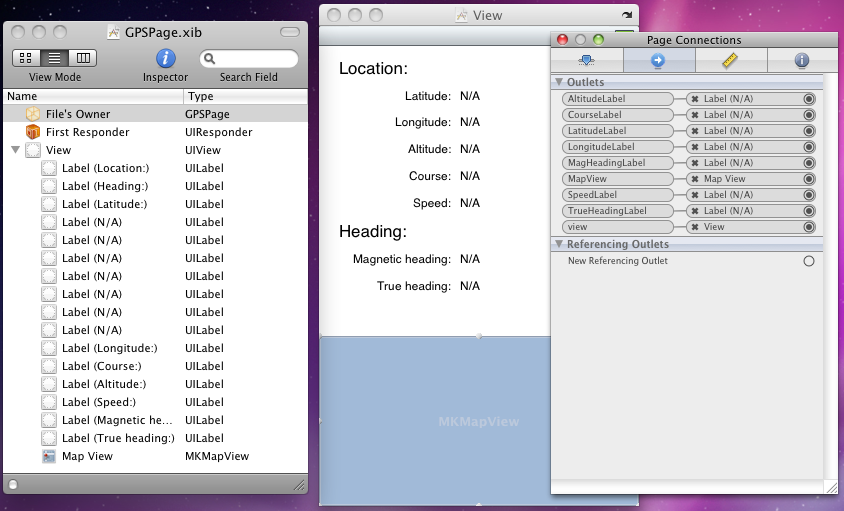This screenshot has width=844, height=511.
Task: Select Label (True heading:) in the object list
Action: (156, 438)
